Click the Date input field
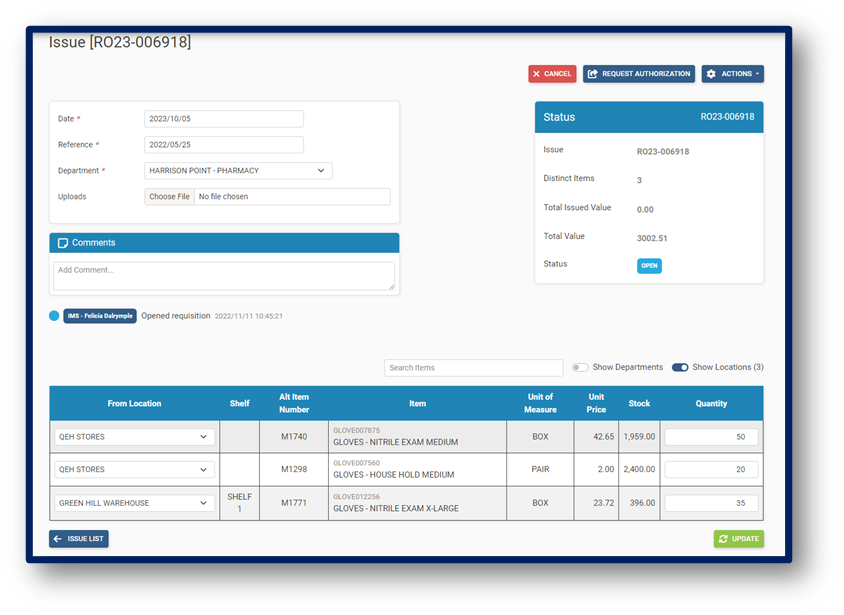Screen dimensions: 844x615 (x=223, y=119)
